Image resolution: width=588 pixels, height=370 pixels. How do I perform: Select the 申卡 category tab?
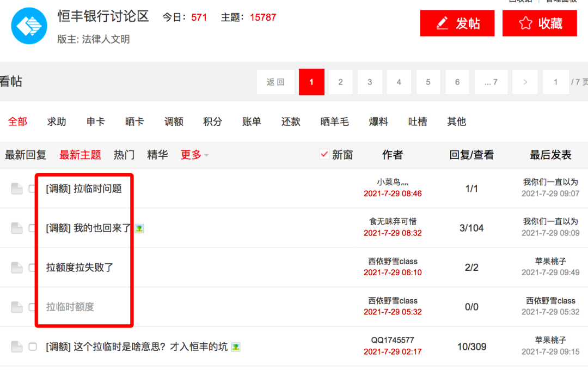click(96, 122)
